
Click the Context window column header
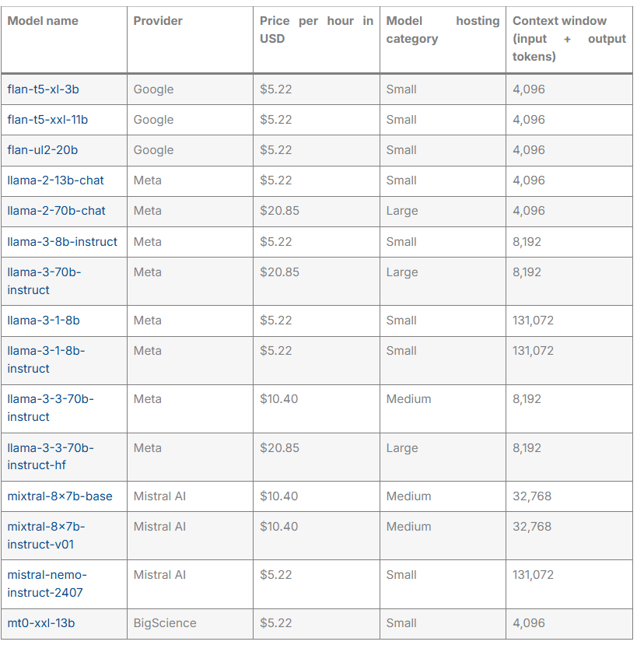pyautogui.click(x=568, y=38)
